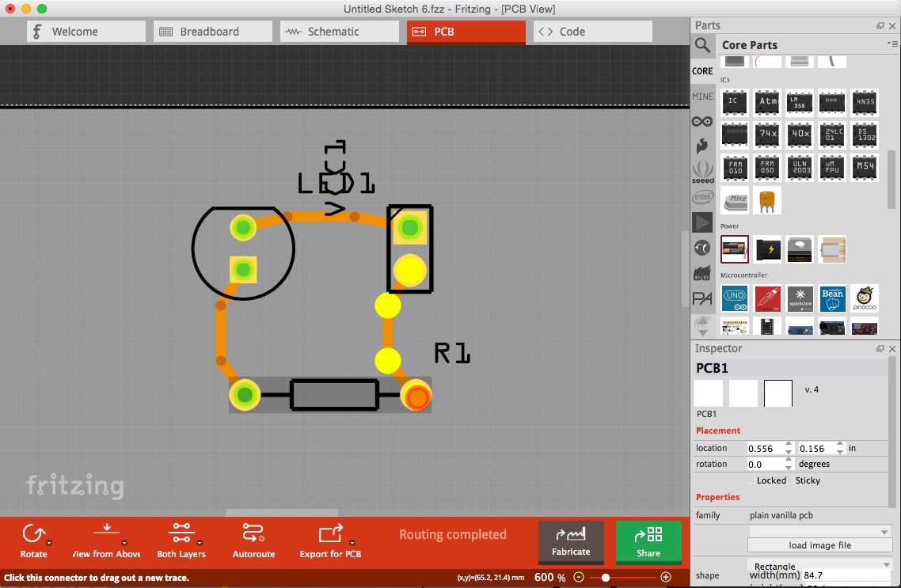
Task: Select the CORE parts bin
Action: coord(702,70)
